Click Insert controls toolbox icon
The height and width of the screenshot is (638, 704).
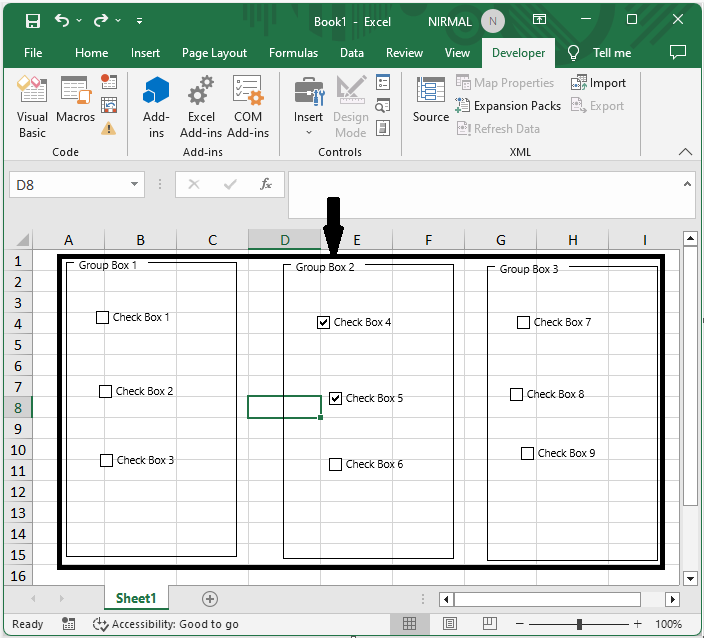pos(309,92)
